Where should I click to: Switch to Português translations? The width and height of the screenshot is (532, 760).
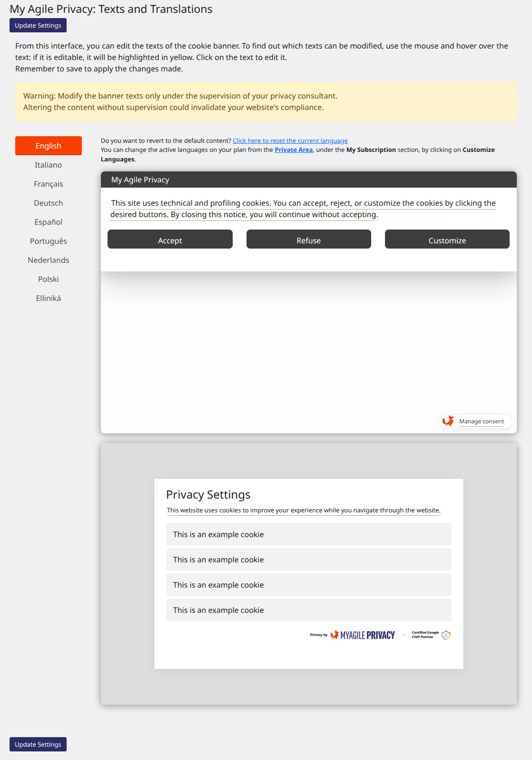point(49,241)
